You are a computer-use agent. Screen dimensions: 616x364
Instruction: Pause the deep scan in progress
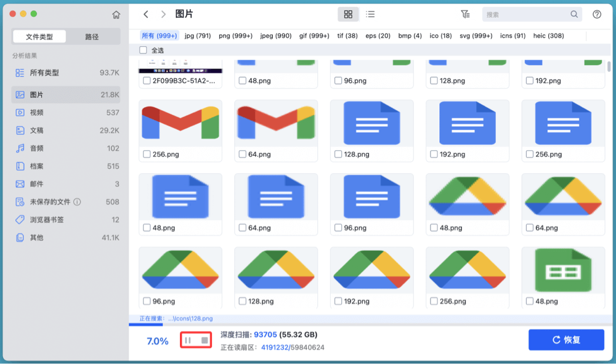[188, 339]
